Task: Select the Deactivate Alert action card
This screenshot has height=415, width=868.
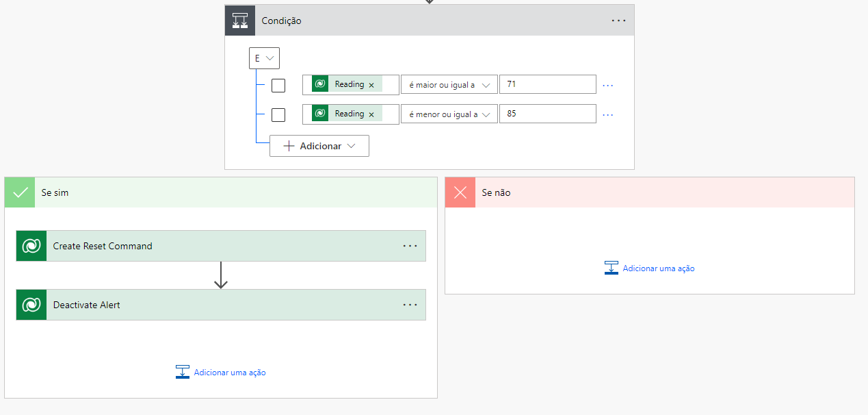Action: pyautogui.click(x=221, y=305)
